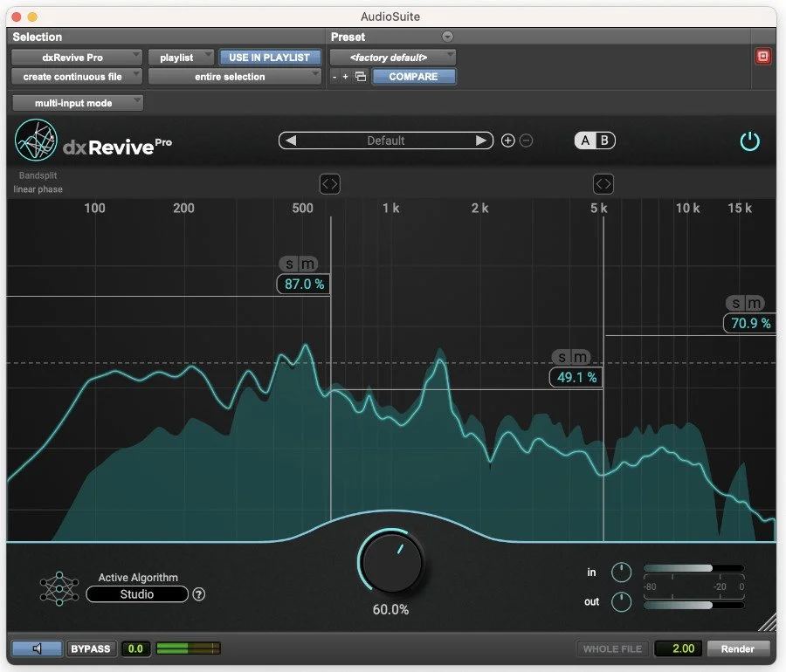Click the output gain knob
786x672 pixels.
(621, 602)
